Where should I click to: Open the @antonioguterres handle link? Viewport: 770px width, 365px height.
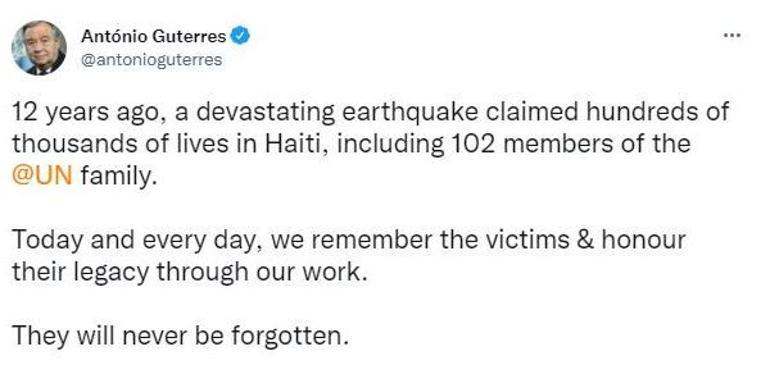pos(151,60)
